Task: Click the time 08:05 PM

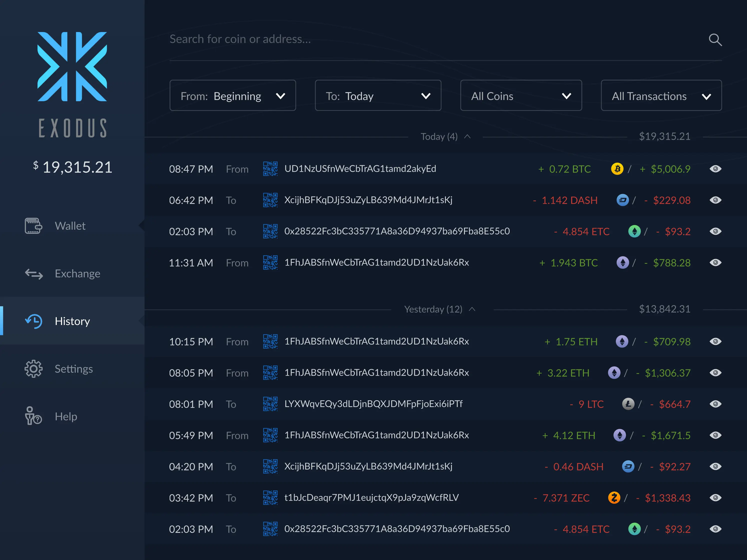Action: (x=191, y=373)
